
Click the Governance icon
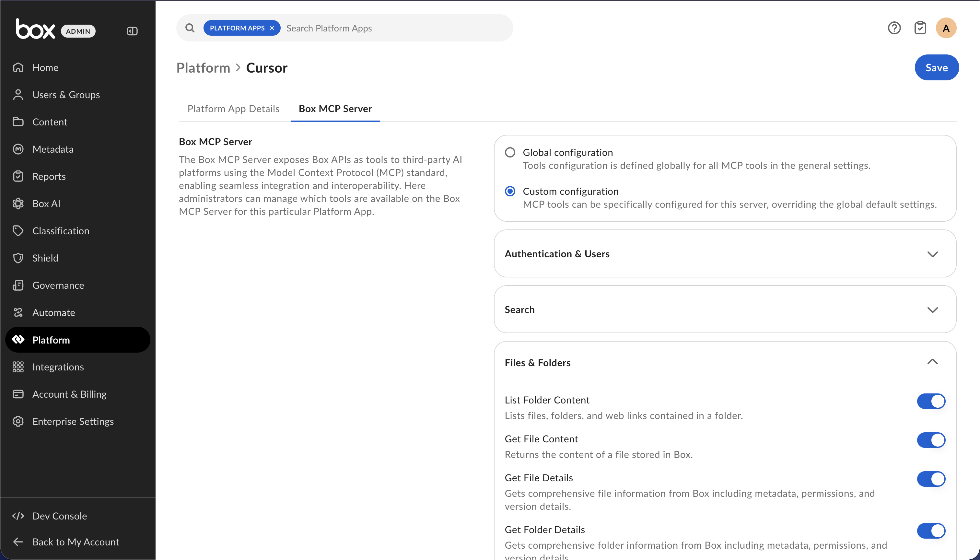pyautogui.click(x=18, y=286)
